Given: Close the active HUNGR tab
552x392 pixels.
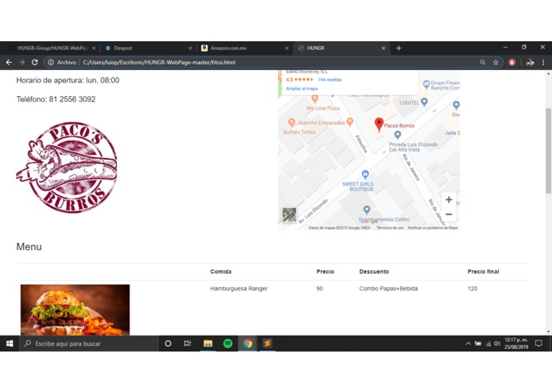Looking at the screenshot, I should coord(384,48).
